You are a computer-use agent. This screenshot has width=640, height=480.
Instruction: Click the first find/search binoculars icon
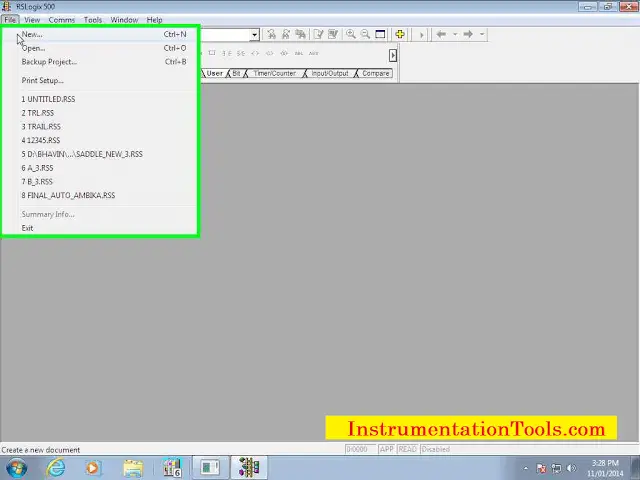pyautogui.click(x=271, y=34)
